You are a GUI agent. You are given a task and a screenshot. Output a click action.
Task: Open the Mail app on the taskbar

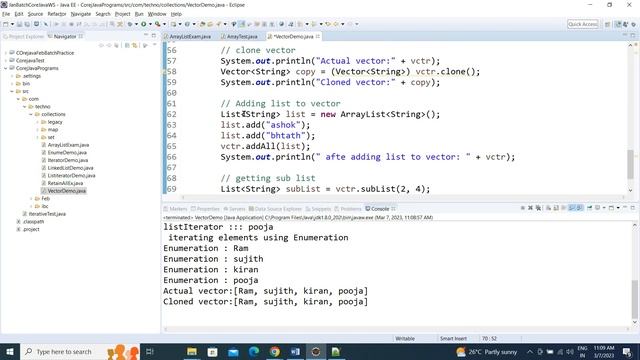click(233, 351)
